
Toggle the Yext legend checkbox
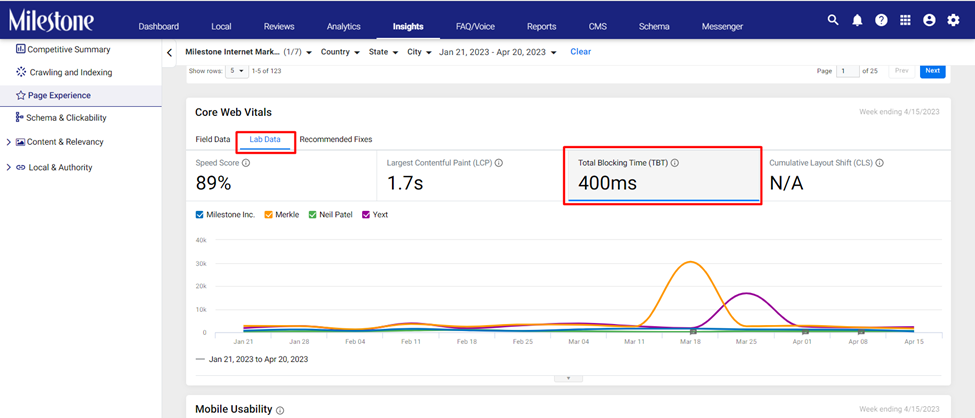point(366,215)
